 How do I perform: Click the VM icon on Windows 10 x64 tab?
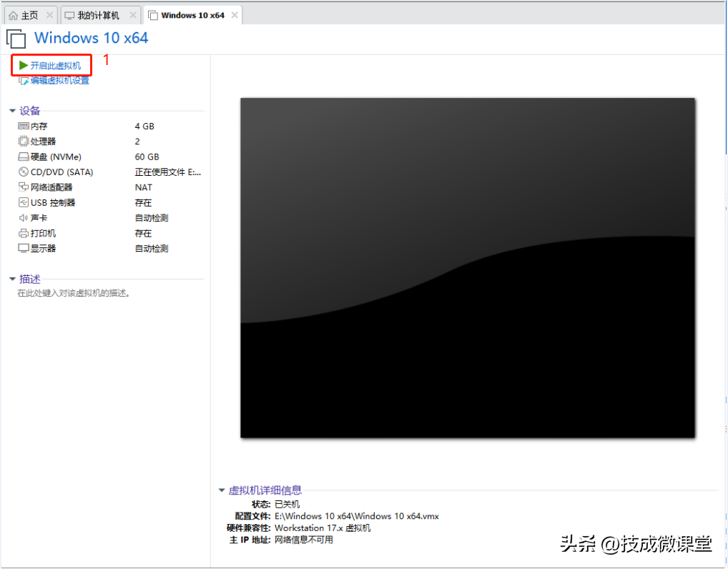(x=153, y=15)
